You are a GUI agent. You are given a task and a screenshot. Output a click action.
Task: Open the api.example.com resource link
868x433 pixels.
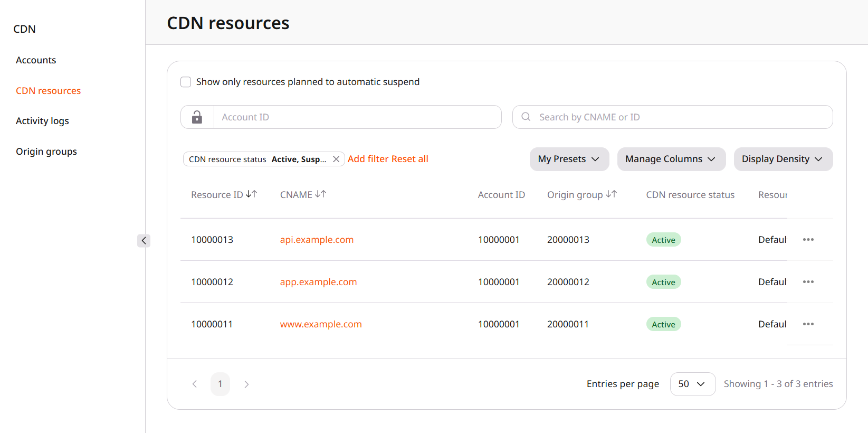[317, 240]
